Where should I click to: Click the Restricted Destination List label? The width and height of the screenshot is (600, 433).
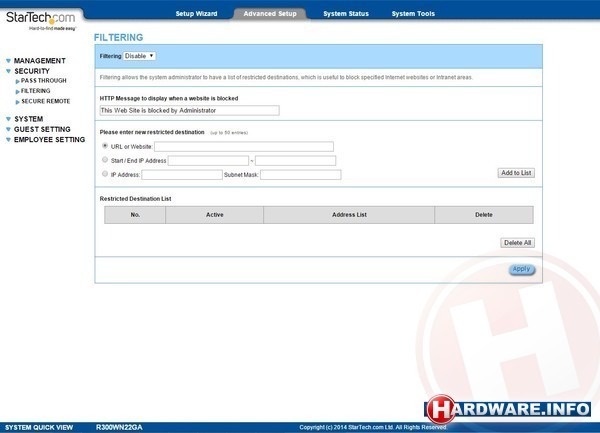click(135, 199)
